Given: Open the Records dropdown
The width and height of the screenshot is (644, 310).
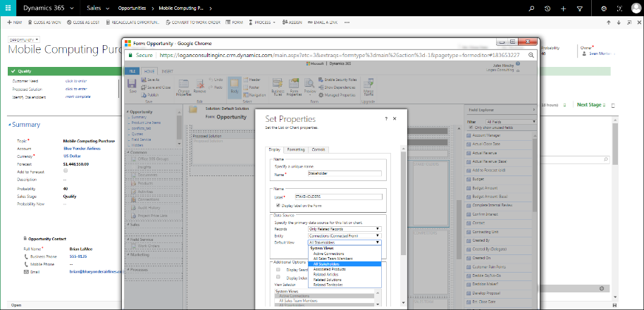Looking at the screenshot, I should pyautogui.click(x=345, y=229).
